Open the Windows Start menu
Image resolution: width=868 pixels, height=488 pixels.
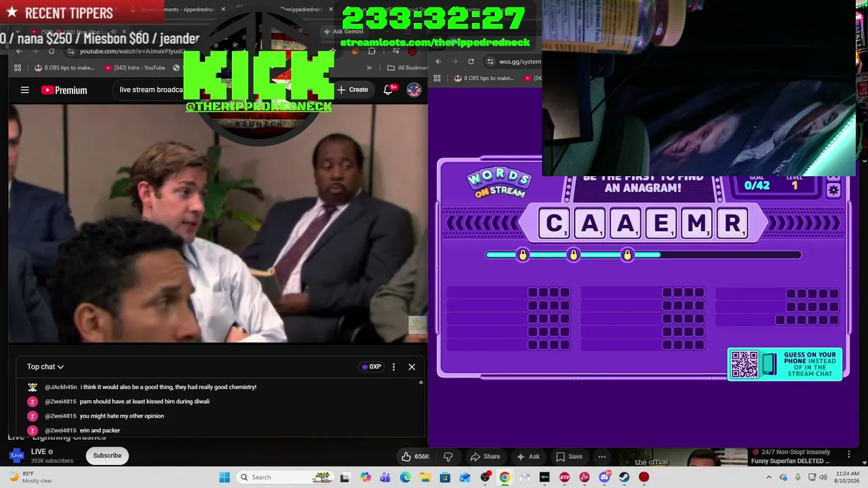point(224,477)
